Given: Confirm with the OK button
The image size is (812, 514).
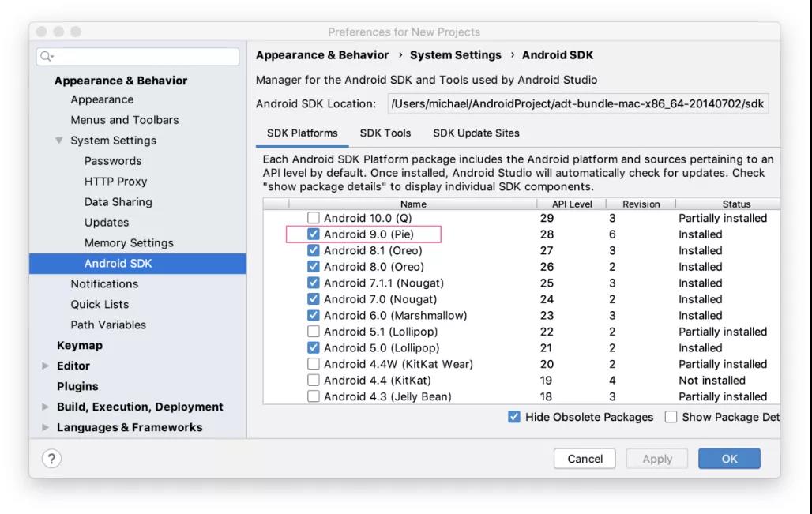Looking at the screenshot, I should tap(729, 459).
